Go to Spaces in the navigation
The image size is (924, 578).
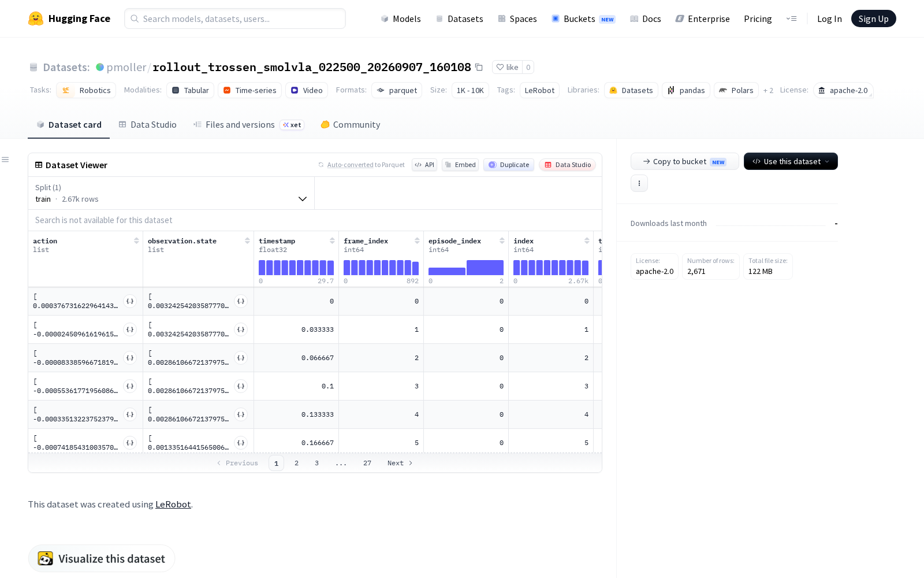click(x=517, y=18)
